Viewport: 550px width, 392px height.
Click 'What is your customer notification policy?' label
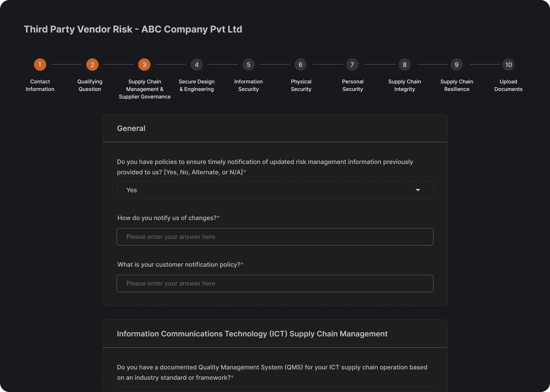(180, 264)
